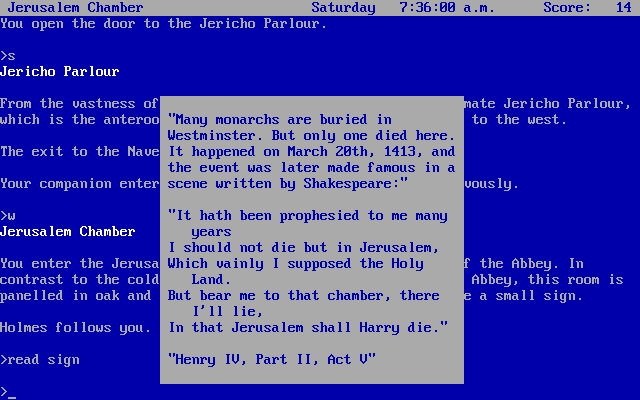
Task: Click 'Your companion enter' line
Action: [80, 184]
